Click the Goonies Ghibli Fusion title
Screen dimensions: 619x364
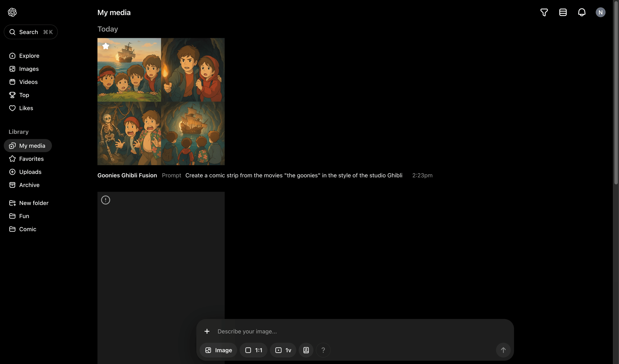127,176
